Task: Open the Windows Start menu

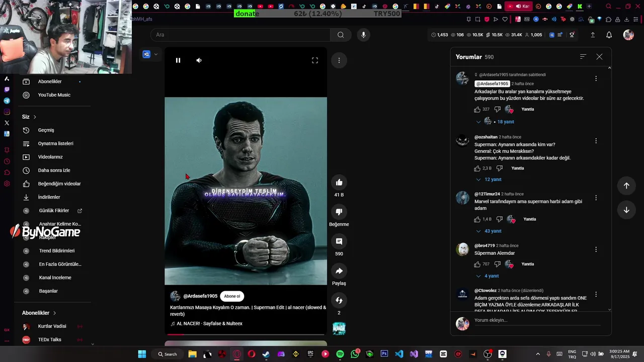Action: point(142,354)
